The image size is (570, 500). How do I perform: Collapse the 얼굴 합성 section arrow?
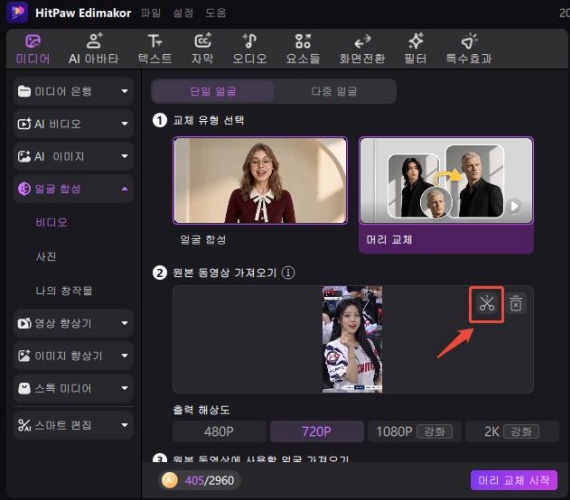tap(124, 189)
